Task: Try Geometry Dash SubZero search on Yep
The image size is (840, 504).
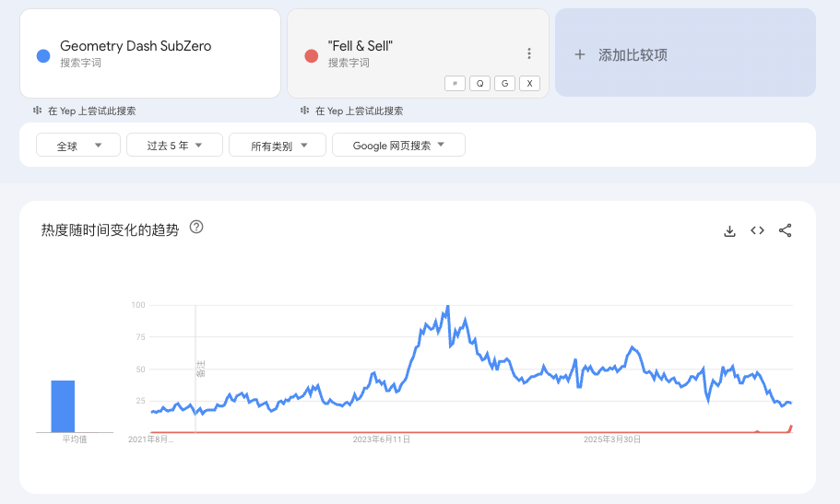Action: (x=91, y=111)
